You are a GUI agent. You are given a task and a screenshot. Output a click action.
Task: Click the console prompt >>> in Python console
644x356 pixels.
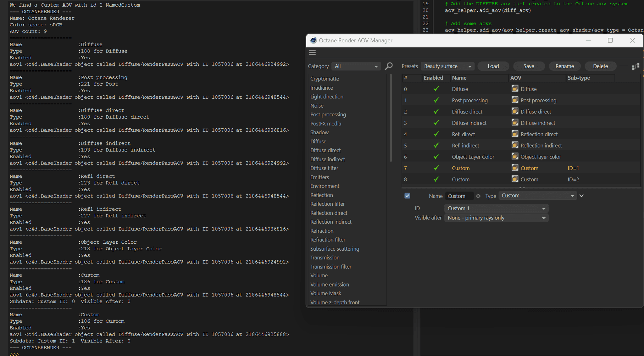point(14,354)
